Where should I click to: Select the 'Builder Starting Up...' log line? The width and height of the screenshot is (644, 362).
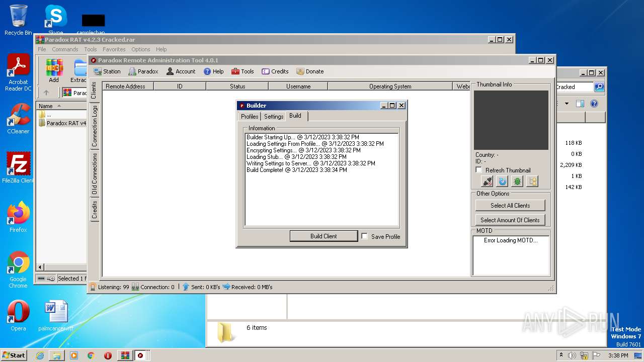point(303,137)
